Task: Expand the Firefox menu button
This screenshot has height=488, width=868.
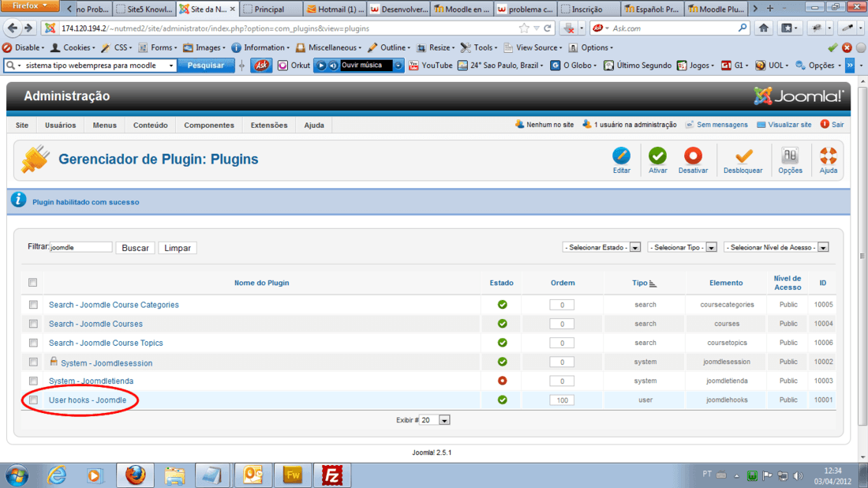Action: point(30,6)
